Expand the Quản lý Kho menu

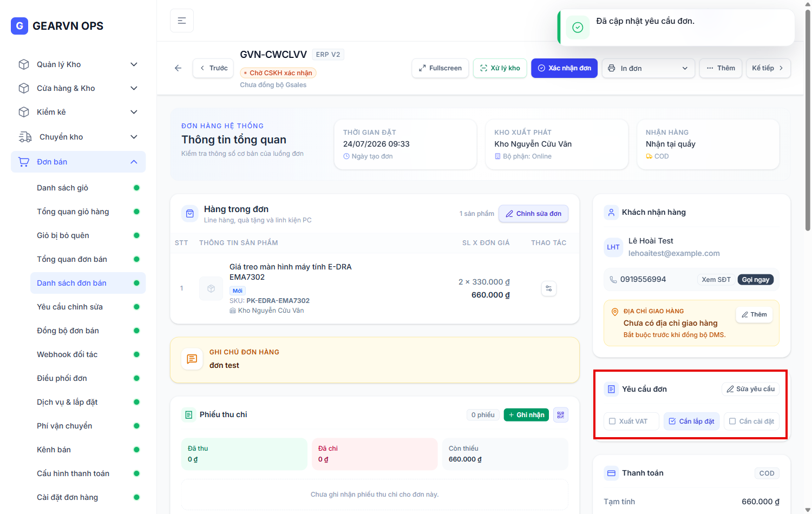78,64
